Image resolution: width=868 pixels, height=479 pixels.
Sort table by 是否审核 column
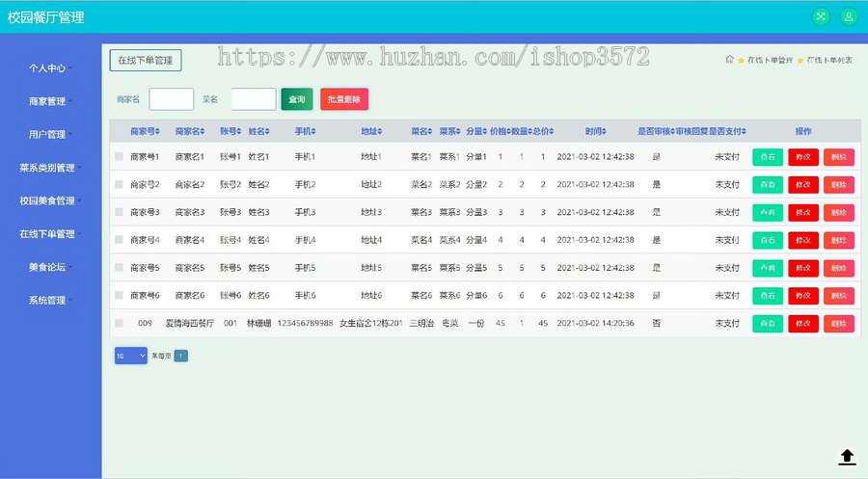[x=656, y=131]
